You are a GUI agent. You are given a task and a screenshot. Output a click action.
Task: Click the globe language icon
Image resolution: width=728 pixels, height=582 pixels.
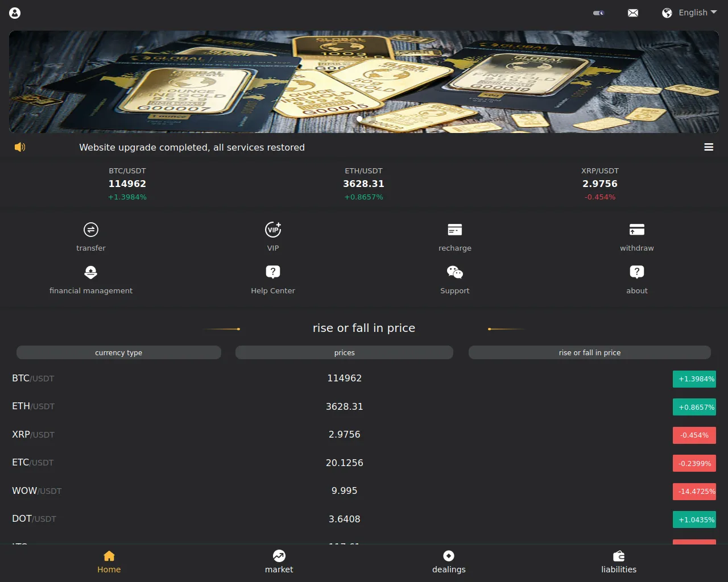coord(667,13)
